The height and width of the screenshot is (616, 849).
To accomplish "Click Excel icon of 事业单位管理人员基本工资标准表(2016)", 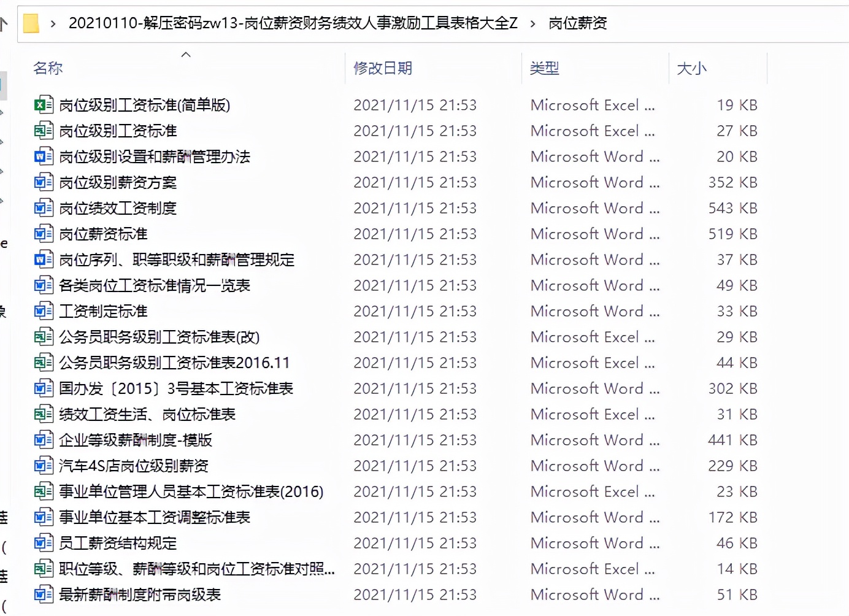I will point(44,491).
